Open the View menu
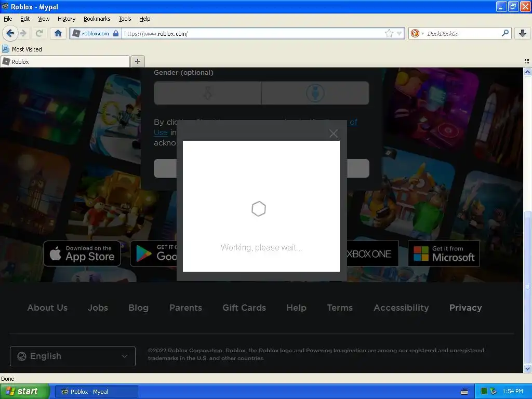 tap(44, 19)
